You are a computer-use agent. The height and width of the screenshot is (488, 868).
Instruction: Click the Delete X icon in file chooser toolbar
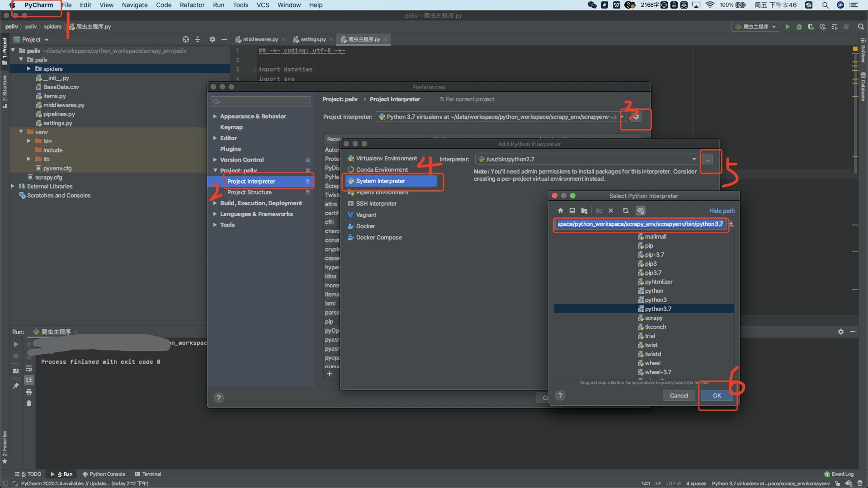click(x=611, y=211)
